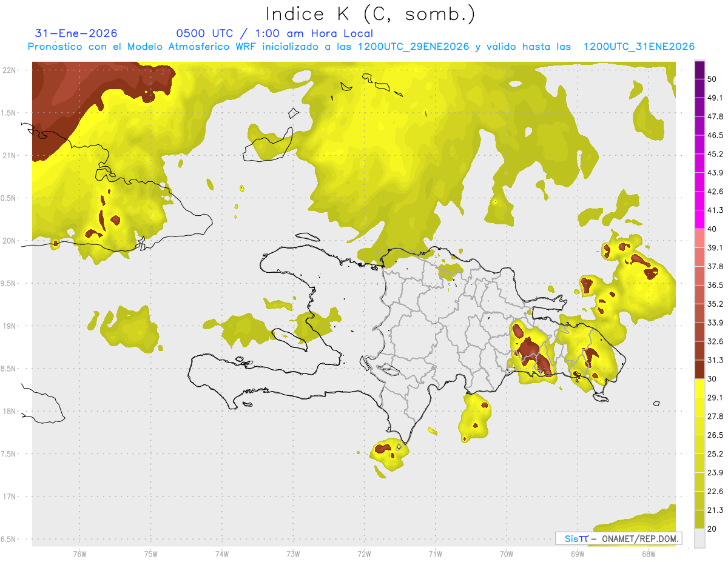Click the "76W" longitude label
The image size is (728, 562).
coord(79,554)
